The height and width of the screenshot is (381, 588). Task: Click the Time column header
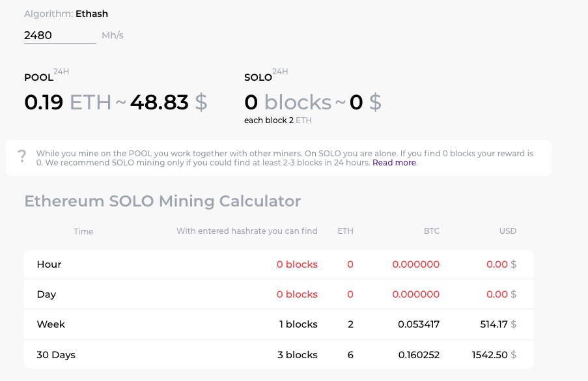(83, 231)
